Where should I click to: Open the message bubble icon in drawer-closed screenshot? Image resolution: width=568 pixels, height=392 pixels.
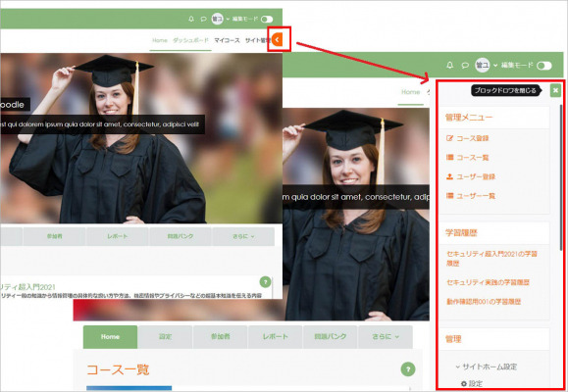(203, 19)
